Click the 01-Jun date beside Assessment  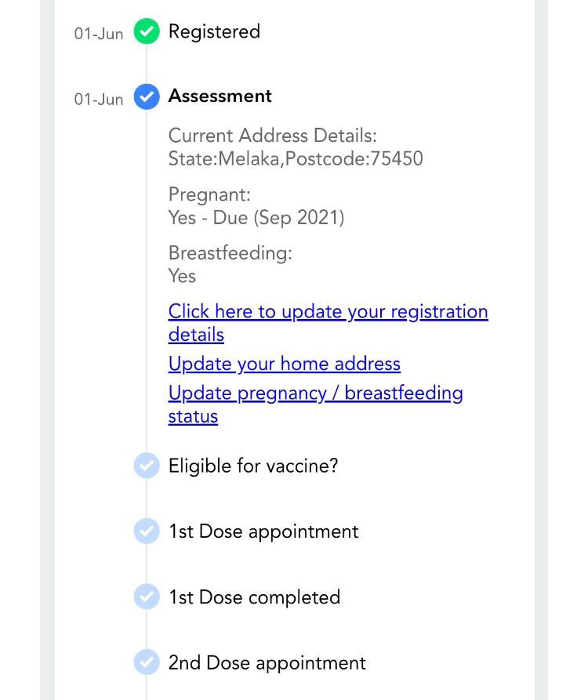(99, 100)
